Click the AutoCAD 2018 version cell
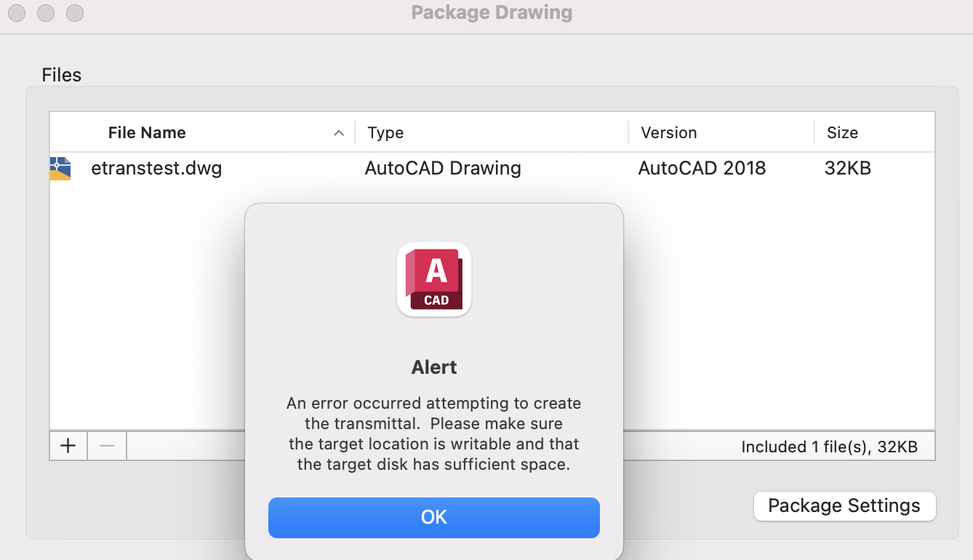The width and height of the screenshot is (973, 560). (702, 168)
